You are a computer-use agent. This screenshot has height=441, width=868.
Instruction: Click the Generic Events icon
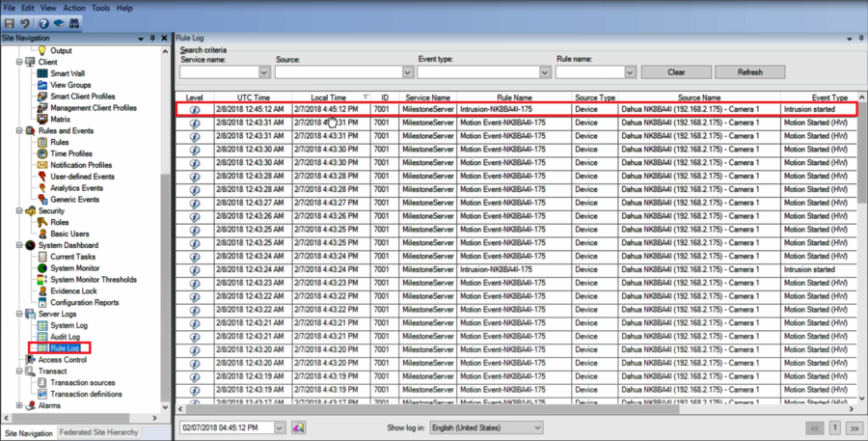(x=42, y=200)
